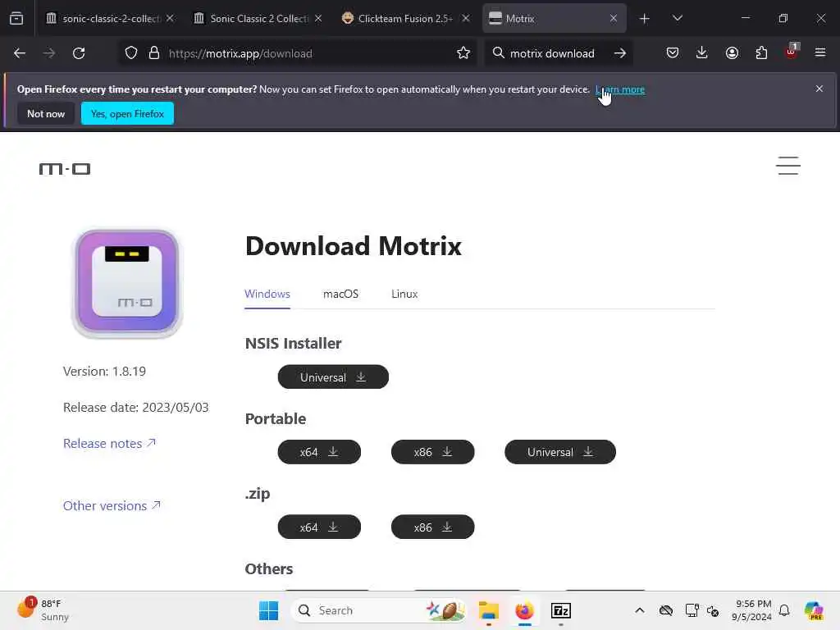The width and height of the screenshot is (840, 630).
Task: Click the uBlock Origin extension icon
Action: click(x=792, y=52)
